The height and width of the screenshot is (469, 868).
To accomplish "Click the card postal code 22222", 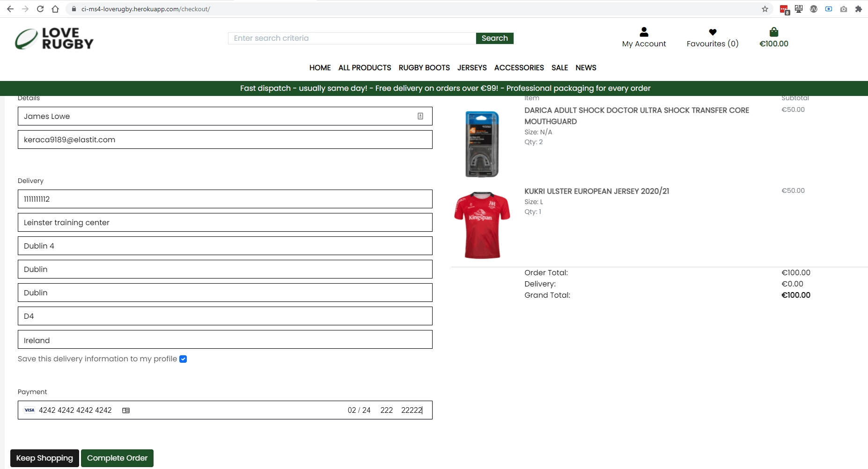I will pos(412,410).
